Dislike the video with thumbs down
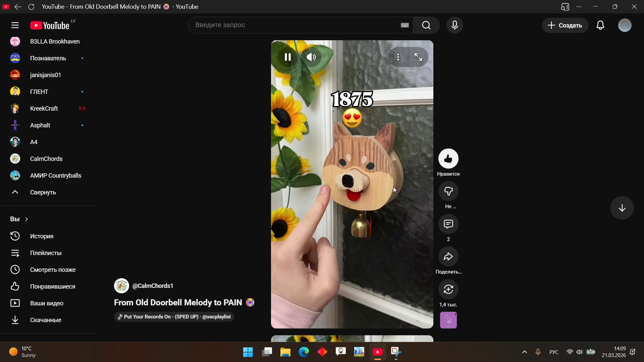This screenshot has height=362, width=644. point(448,191)
